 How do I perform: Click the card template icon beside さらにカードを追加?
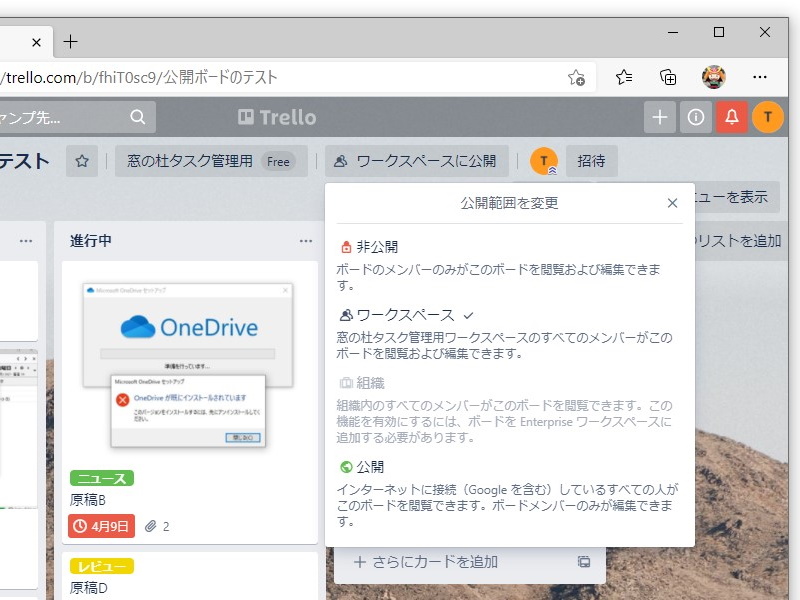tap(584, 563)
